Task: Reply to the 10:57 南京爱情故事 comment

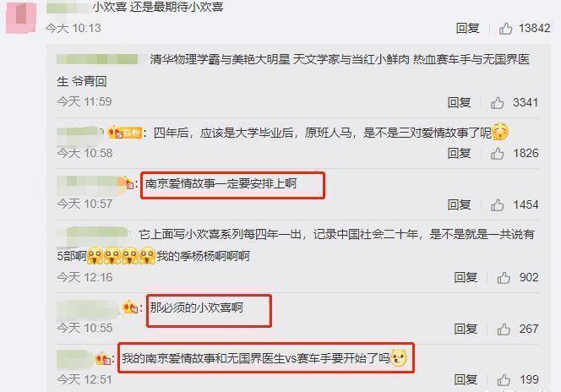Action: pyautogui.click(x=459, y=205)
